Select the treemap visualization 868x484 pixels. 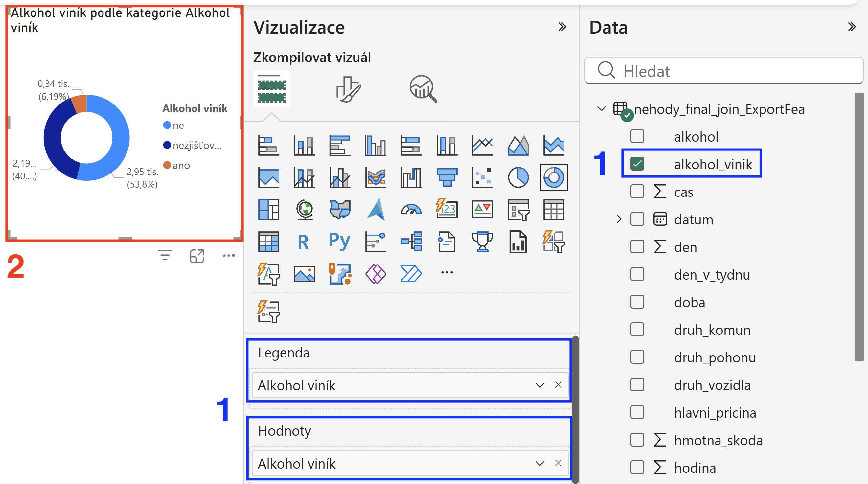coord(268,209)
